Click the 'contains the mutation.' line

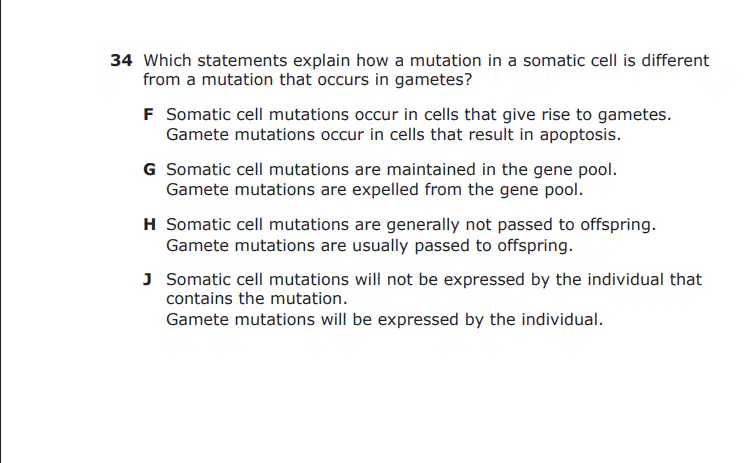pyautogui.click(x=257, y=299)
